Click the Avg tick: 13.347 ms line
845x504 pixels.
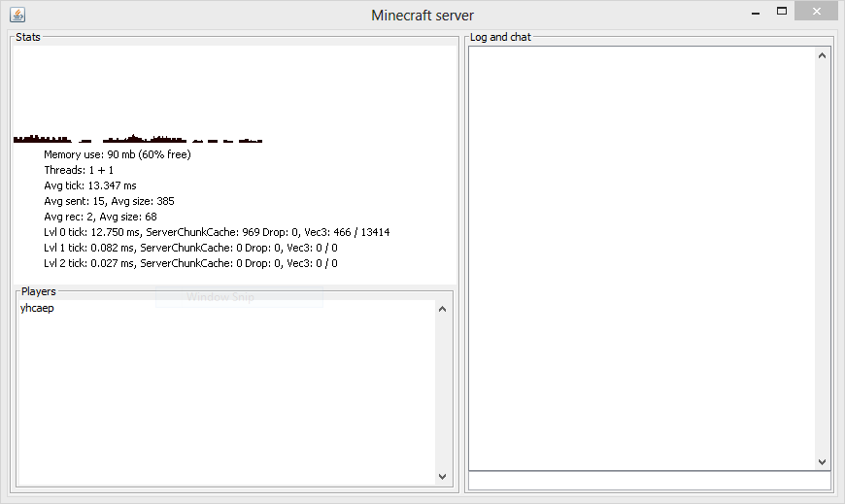coord(90,186)
